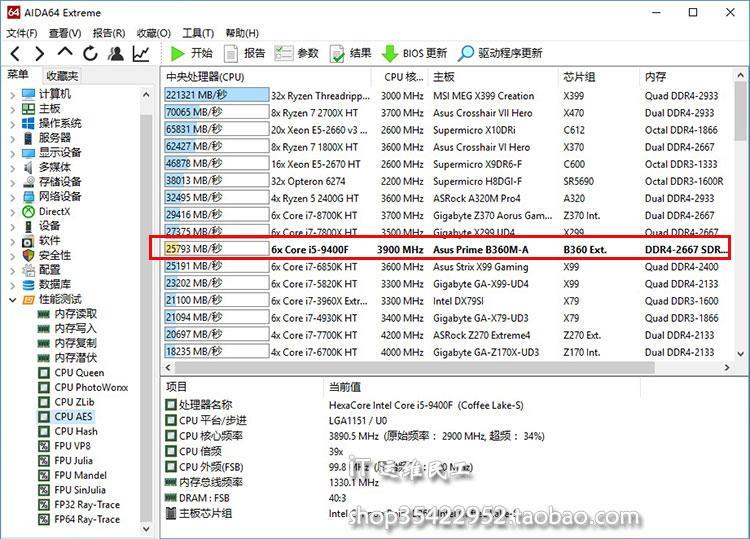
Task: Select 内存读取 memory read test
Action: coord(75,314)
